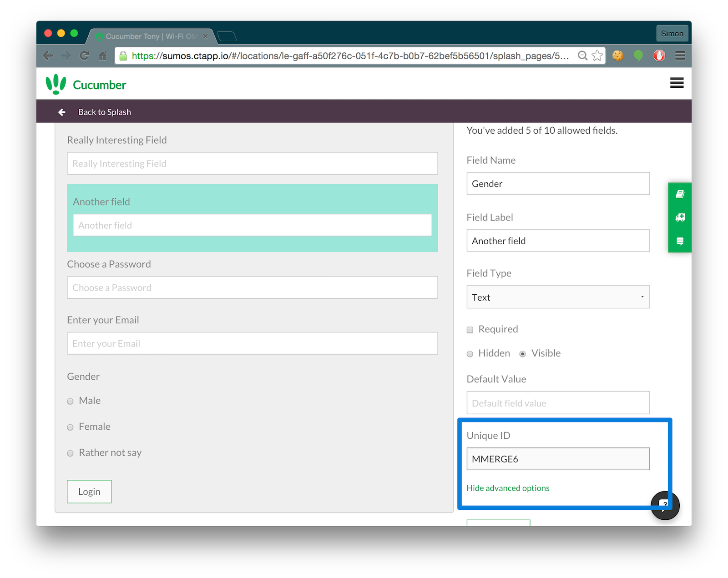Screen dimensions: 728x578
Task: Enable the Required checkbox
Action: tap(470, 330)
